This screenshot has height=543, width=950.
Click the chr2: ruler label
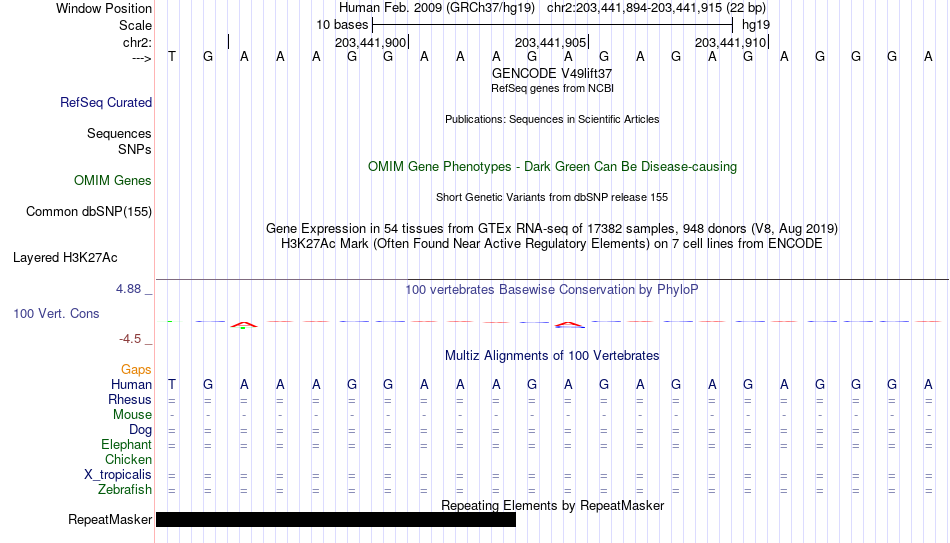click(x=137, y=42)
